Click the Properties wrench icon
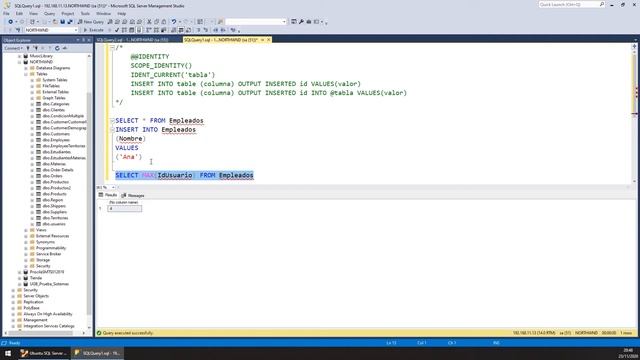 click(x=301, y=22)
